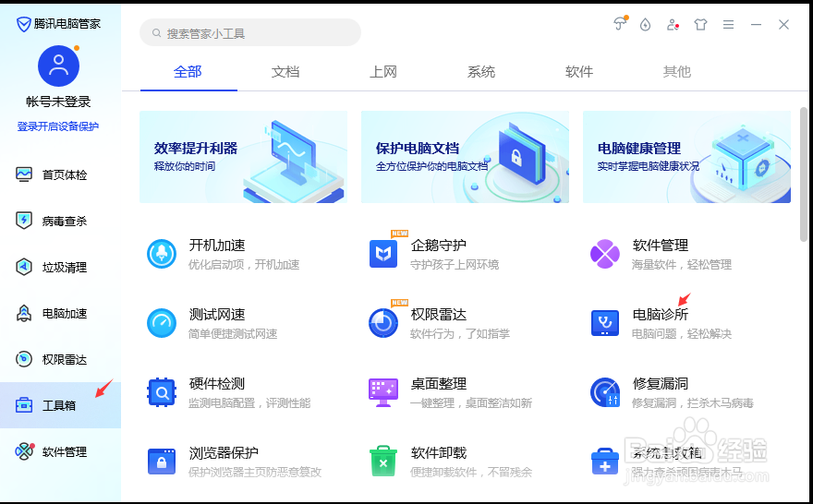Click the 软件管理 sidebar icon

pos(24,451)
